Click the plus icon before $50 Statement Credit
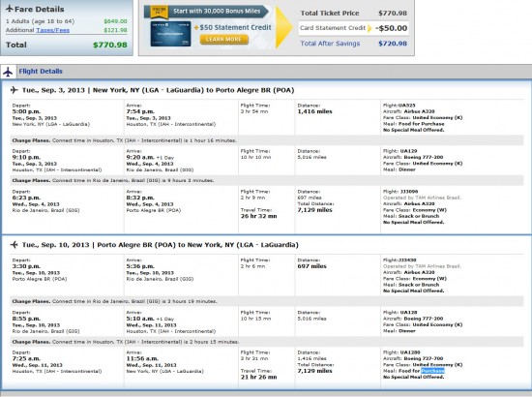 click(196, 27)
